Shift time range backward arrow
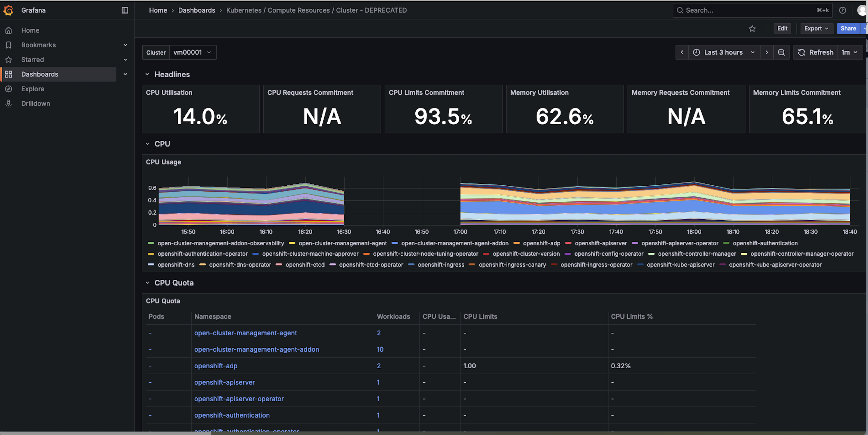Image resolution: width=868 pixels, height=435 pixels. click(682, 52)
